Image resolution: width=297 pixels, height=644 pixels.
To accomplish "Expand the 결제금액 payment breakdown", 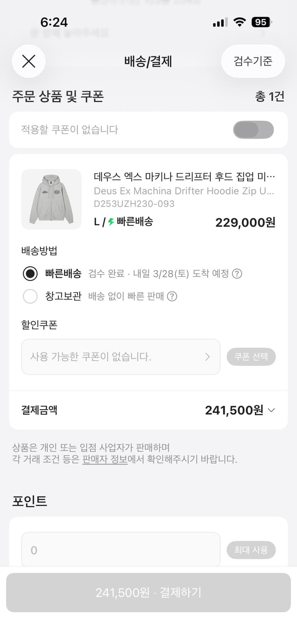I will tap(271, 410).
